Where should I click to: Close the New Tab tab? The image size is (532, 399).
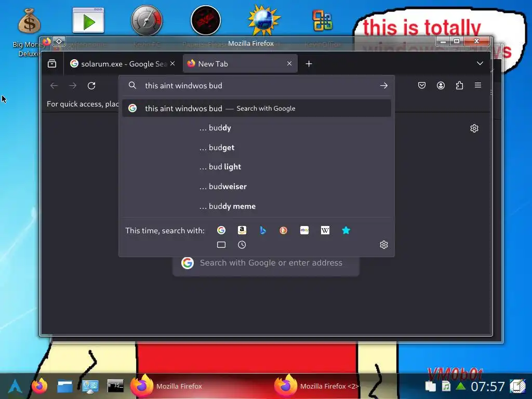tap(289, 63)
